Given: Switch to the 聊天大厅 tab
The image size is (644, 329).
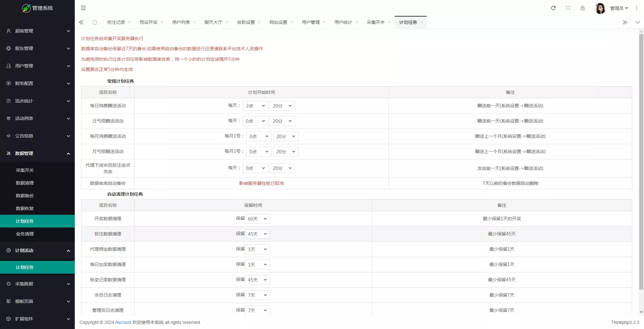Looking at the screenshot, I should click(213, 22).
